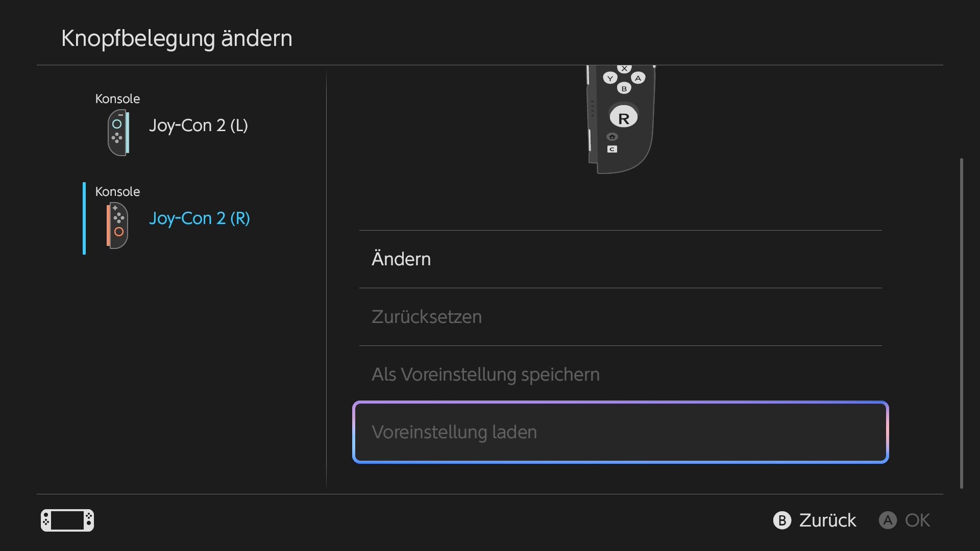Choose Zurücksetzen from the list
Viewport: 980px width, 551px height.
point(621,317)
